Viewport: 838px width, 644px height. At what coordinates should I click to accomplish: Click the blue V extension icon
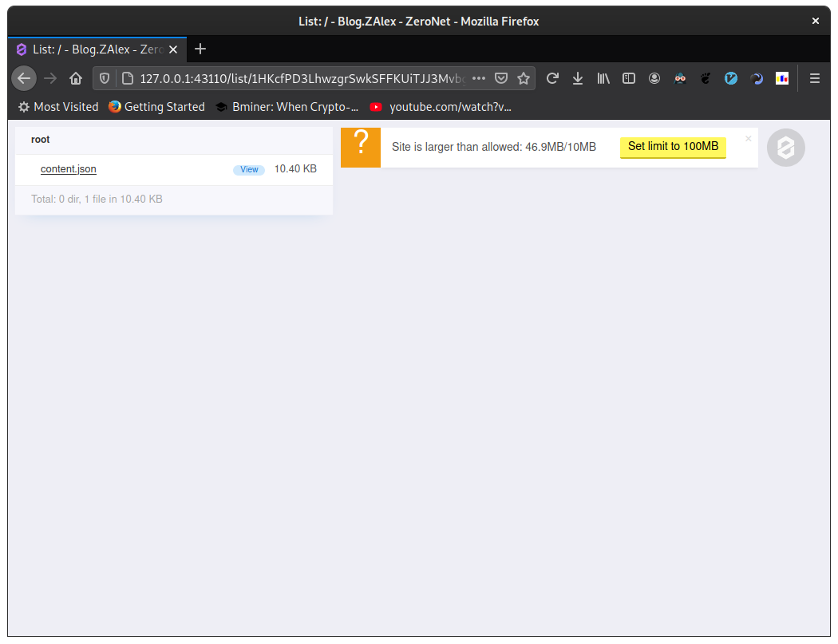point(731,78)
